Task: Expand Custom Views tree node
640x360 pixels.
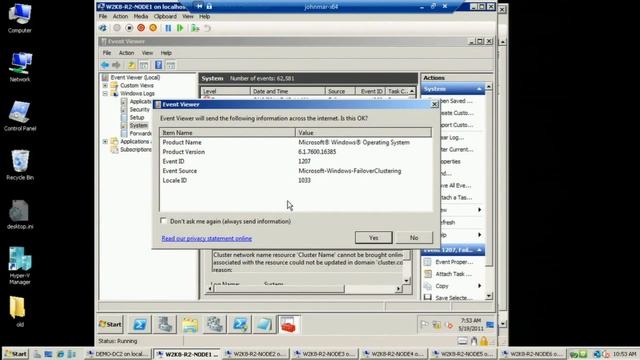Action: point(105,86)
